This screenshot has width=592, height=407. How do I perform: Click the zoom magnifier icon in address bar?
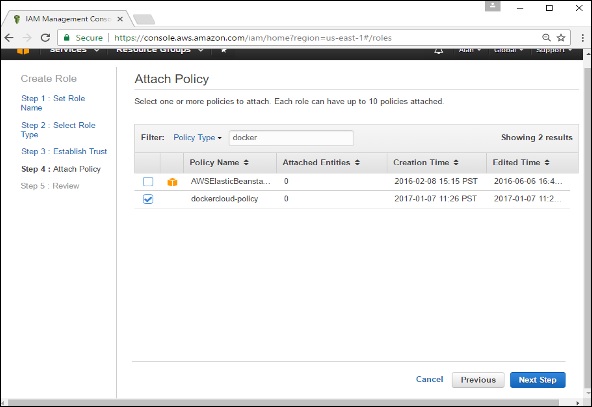[546, 37]
